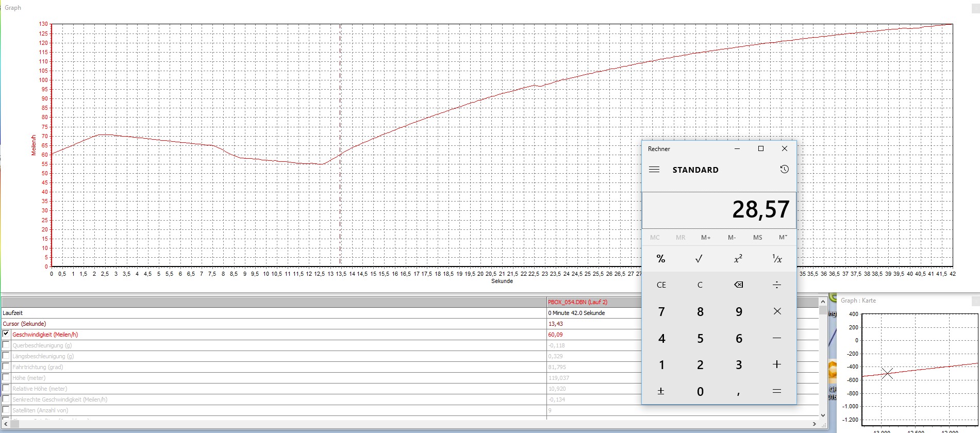Select the PBOX_054.DBN (Lauf 2) column header

click(x=578, y=302)
